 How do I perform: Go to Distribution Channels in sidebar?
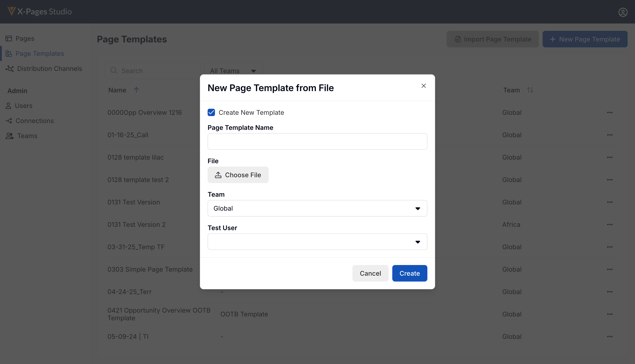click(x=49, y=69)
